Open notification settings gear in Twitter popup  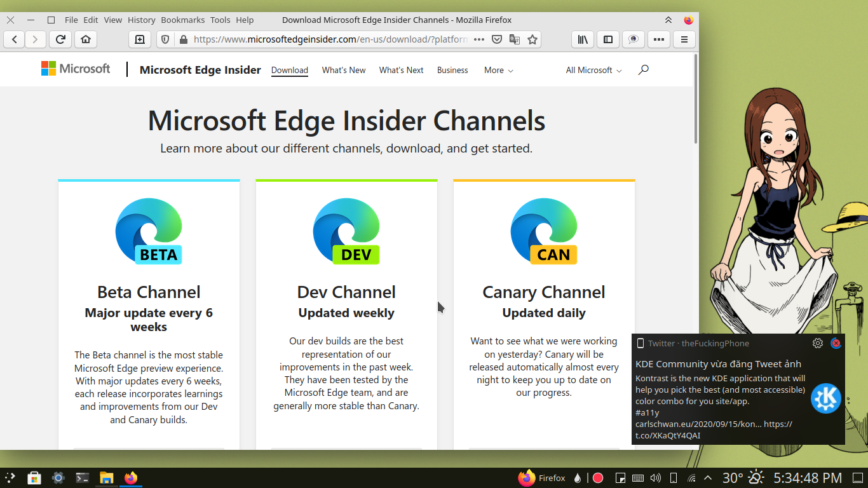click(x=818, y=343)
